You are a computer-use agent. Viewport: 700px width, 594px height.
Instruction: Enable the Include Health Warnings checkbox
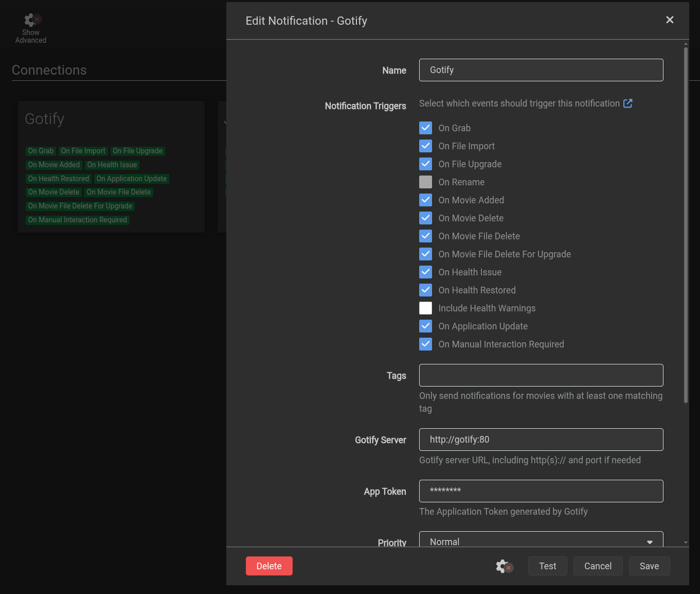coord(425,308)
